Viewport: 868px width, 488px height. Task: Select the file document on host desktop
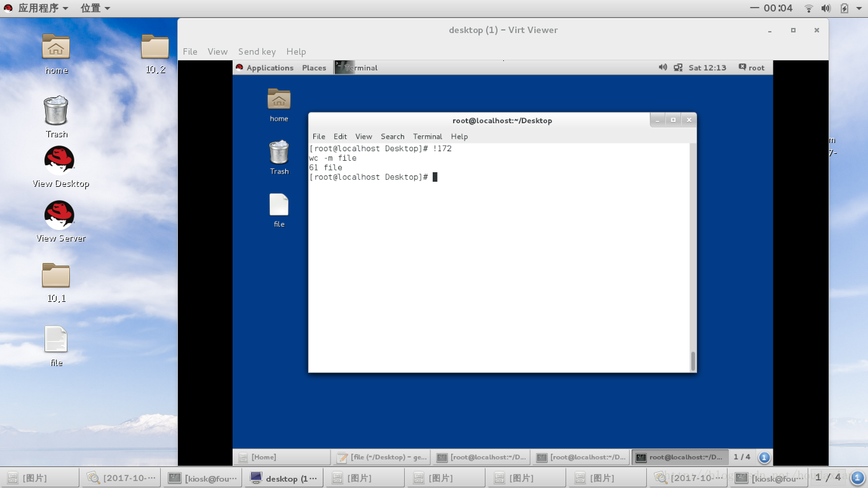[56, 346]
